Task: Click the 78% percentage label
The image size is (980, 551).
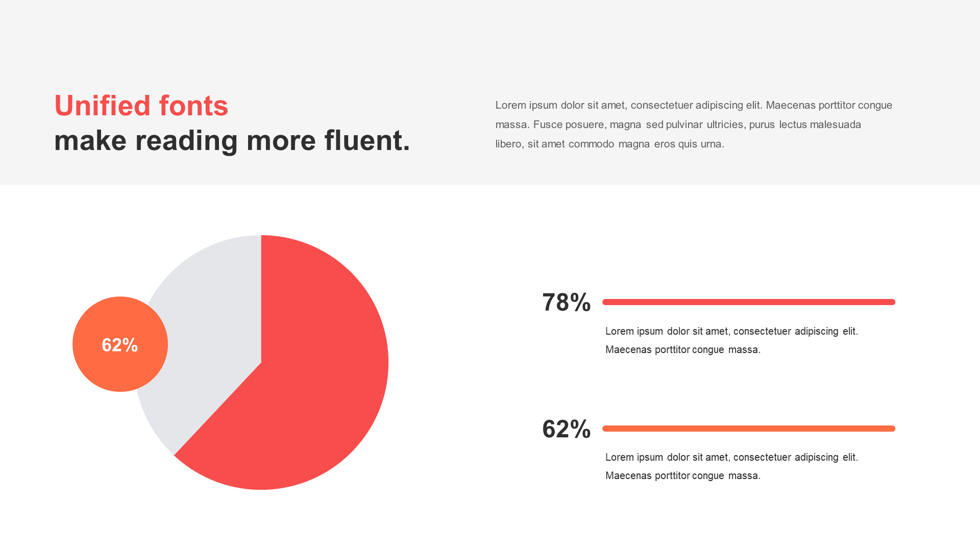Action: coord(566,303)
